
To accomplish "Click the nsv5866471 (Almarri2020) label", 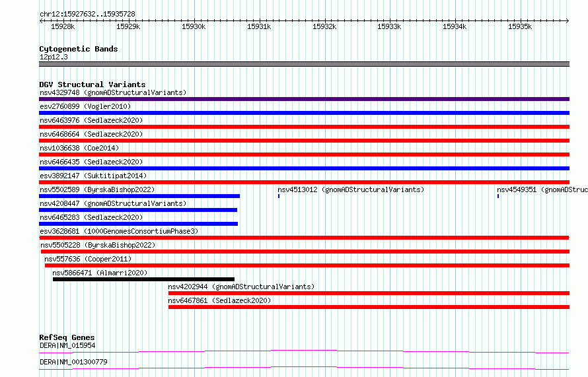I will (x=100, y=273).
